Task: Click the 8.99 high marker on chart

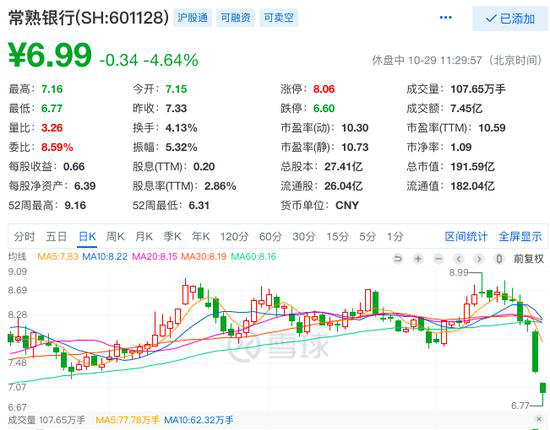Action: (459, 273)
